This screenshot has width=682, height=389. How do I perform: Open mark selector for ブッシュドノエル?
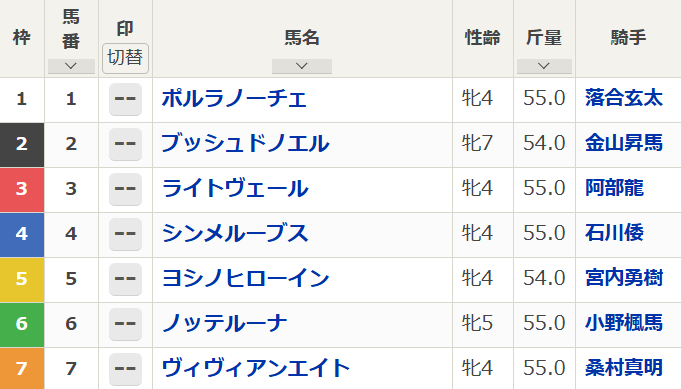pyautogui.click(x=125, y=144)
